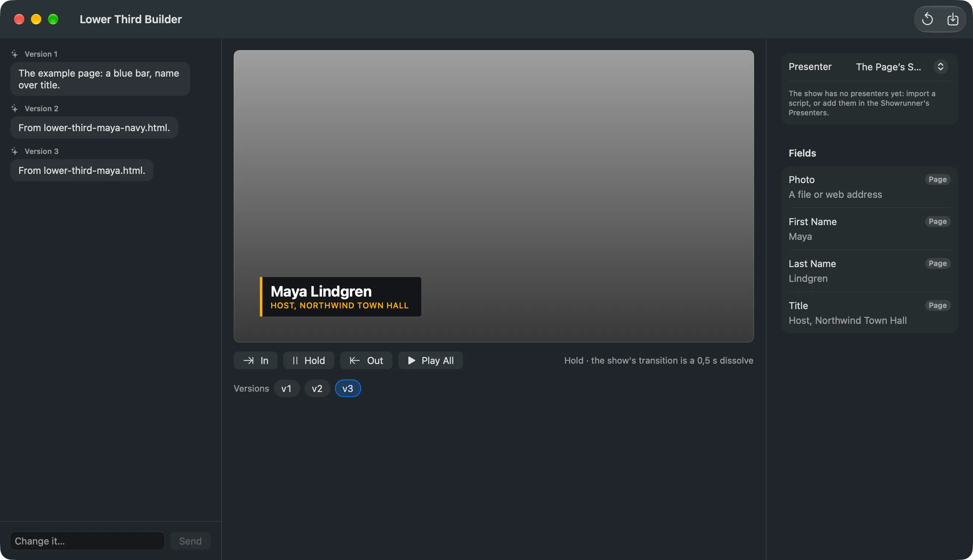Click the Page badge next to First Name
This screenshot has height=560, width=973.
click(938, 221)
